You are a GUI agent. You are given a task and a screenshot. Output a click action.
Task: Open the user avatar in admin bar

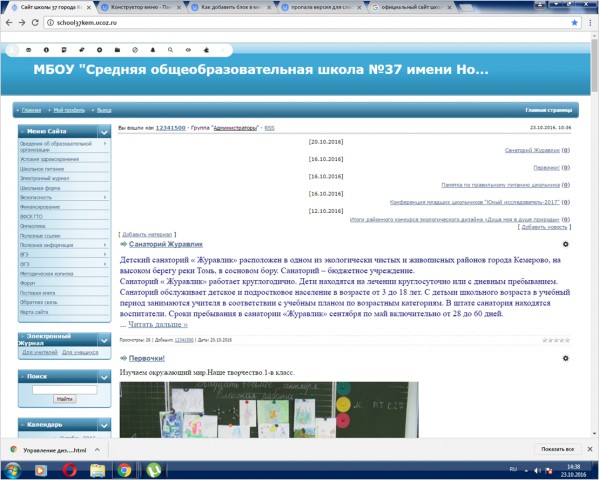click(12, 50)
